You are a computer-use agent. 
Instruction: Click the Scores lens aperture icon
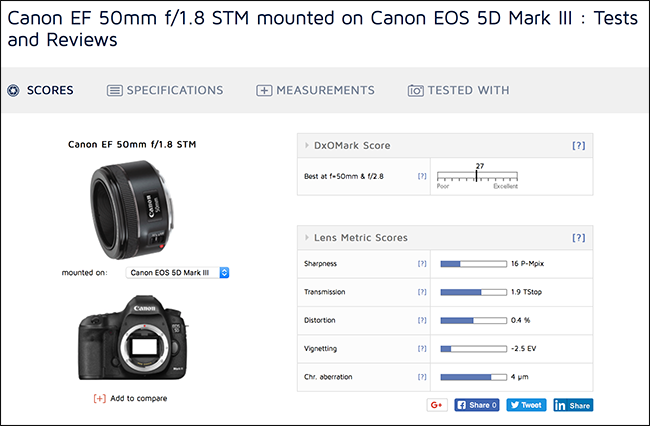[13, 90]
